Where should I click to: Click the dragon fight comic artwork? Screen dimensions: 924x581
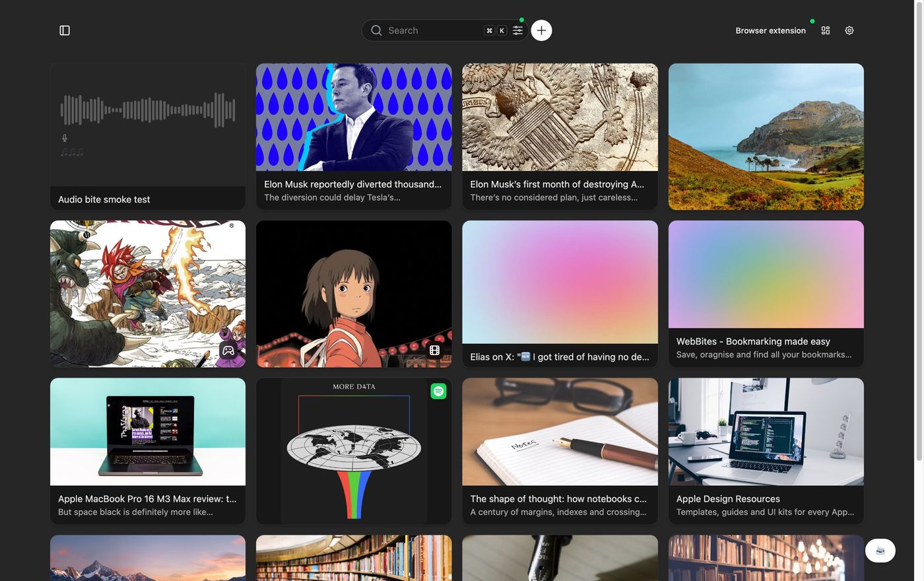pyautogui.click(x=148, y=294)
